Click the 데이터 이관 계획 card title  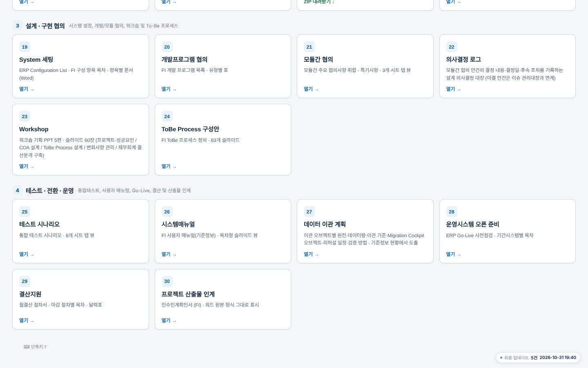(x=325, y=224)
